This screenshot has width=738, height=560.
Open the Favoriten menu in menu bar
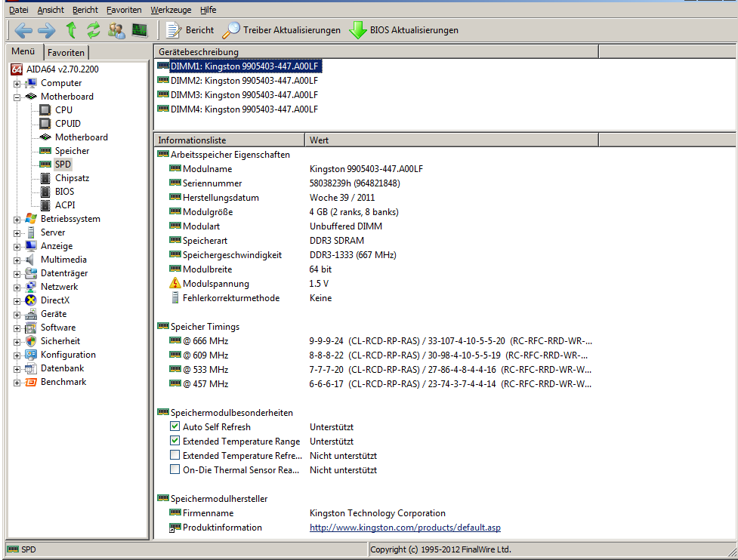(x=124, y=10)
